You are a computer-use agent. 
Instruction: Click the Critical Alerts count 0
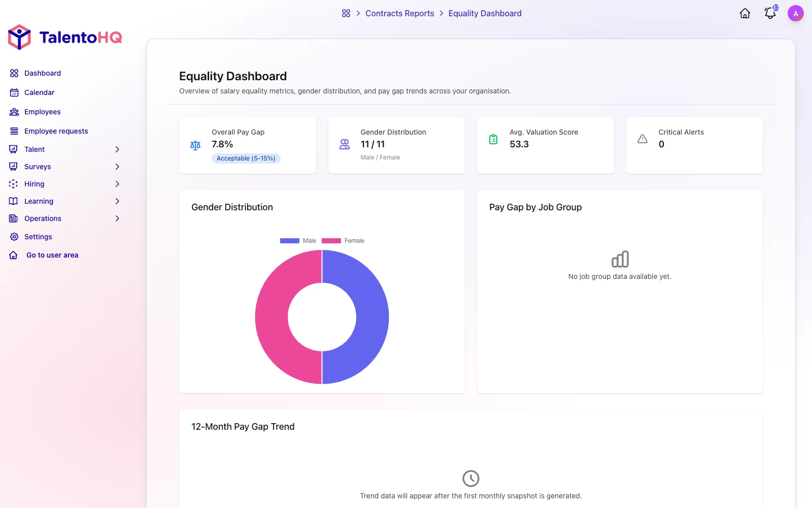tap(661, 144)
